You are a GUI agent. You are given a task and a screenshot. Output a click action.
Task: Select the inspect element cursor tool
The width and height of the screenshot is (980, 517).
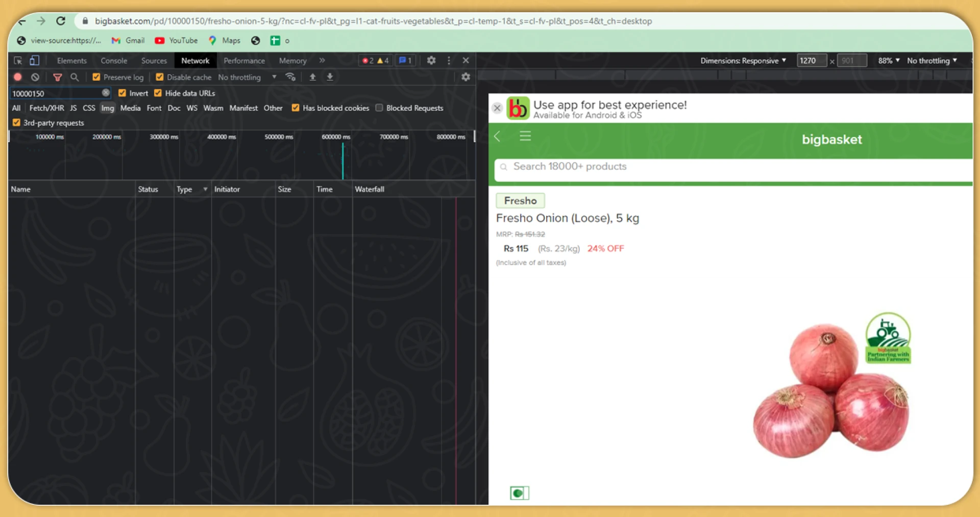coord(17,60)
